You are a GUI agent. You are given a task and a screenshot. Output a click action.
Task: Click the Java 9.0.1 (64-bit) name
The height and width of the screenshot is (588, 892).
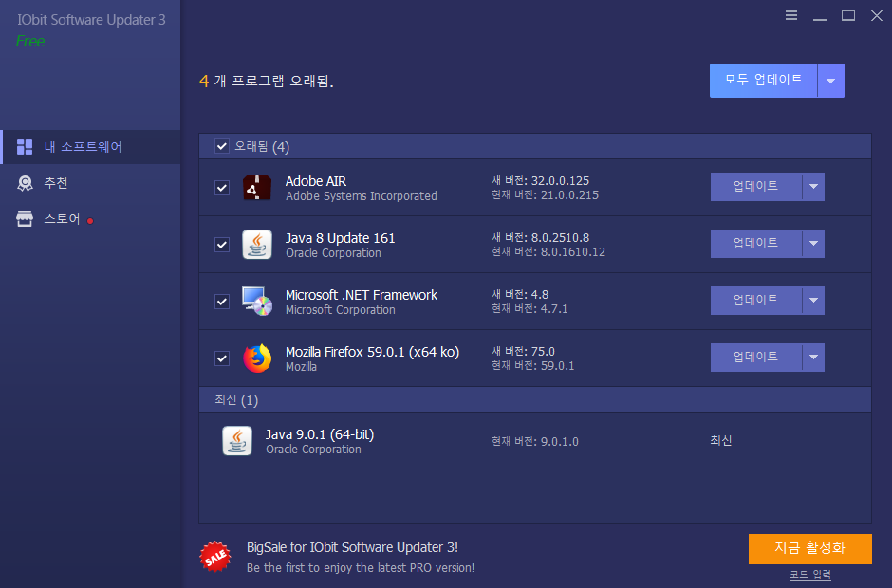pyautogui.click(x=320, y=434)
